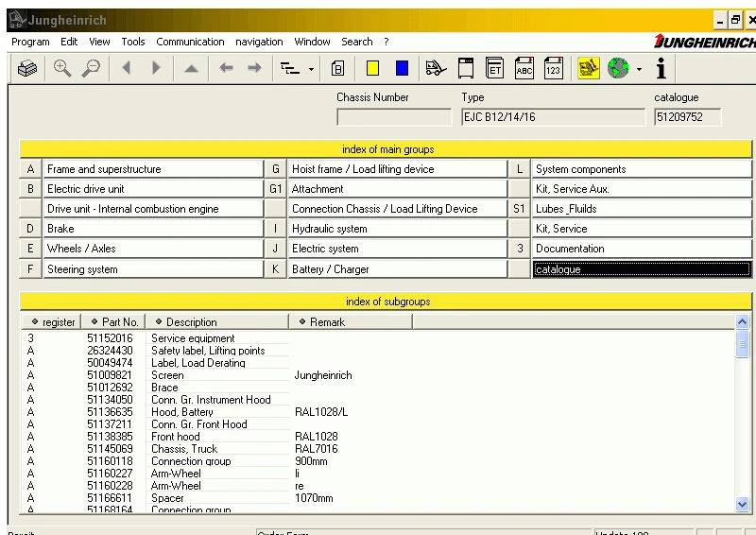Screen dimensions: 756x535
Task: Sort subgroups by Description column
Action: pos(217,321)
